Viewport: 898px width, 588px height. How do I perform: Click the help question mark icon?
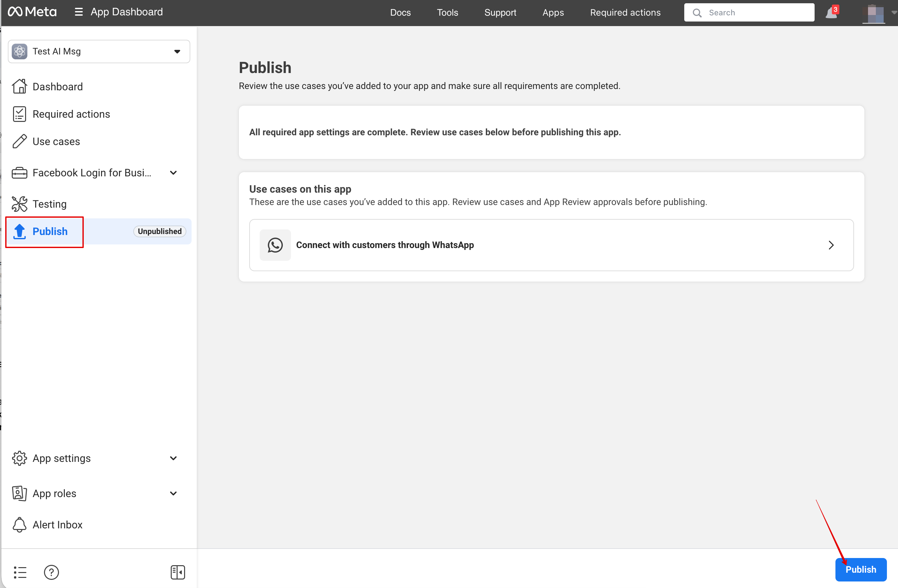[51, 572]
